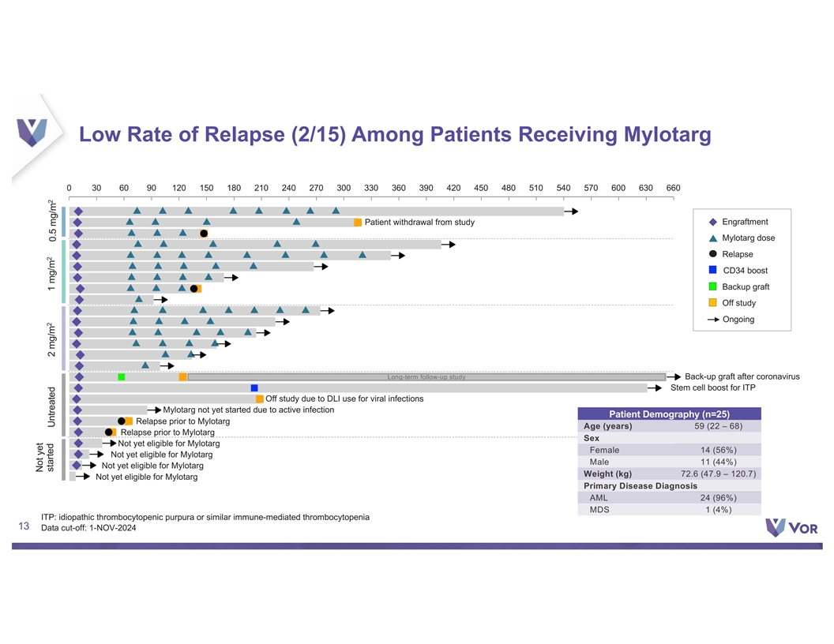Click the value 24 (96%)

(x=719, y=498)
